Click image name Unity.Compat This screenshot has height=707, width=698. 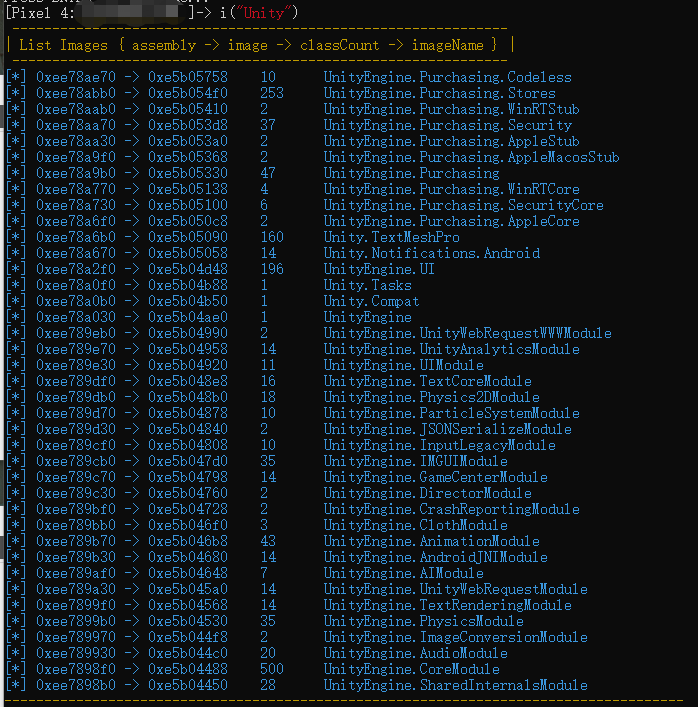(x=371, y=301)
